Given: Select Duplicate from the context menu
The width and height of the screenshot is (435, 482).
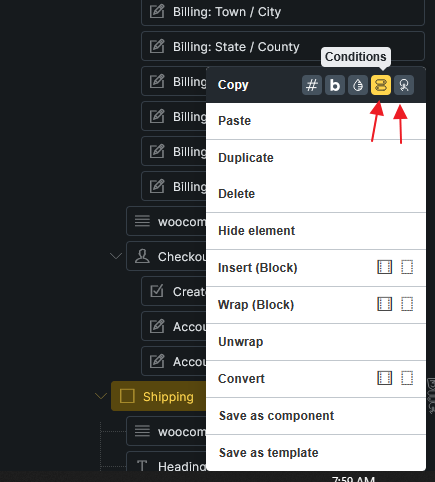Looking at the screenshot, I should click(x=246, y=158).
